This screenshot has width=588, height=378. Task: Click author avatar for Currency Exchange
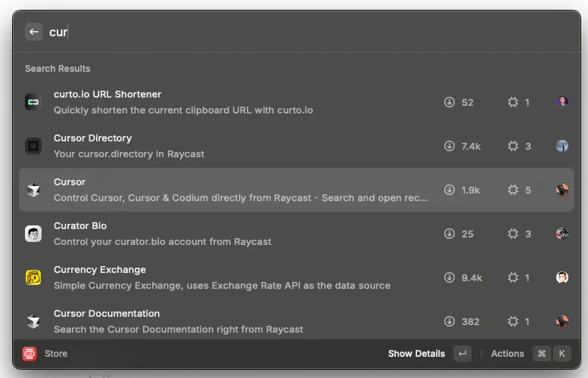point(562,277)
